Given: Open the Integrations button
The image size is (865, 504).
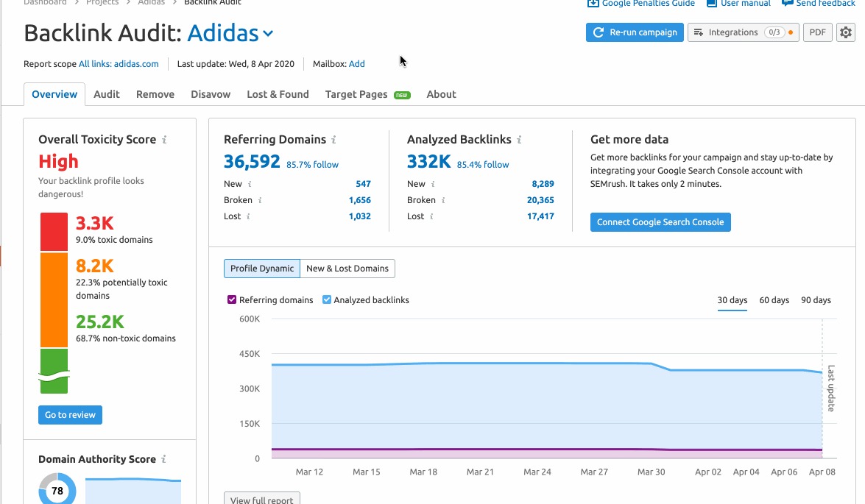Looking at the screenshot, I should pos(743,32).
